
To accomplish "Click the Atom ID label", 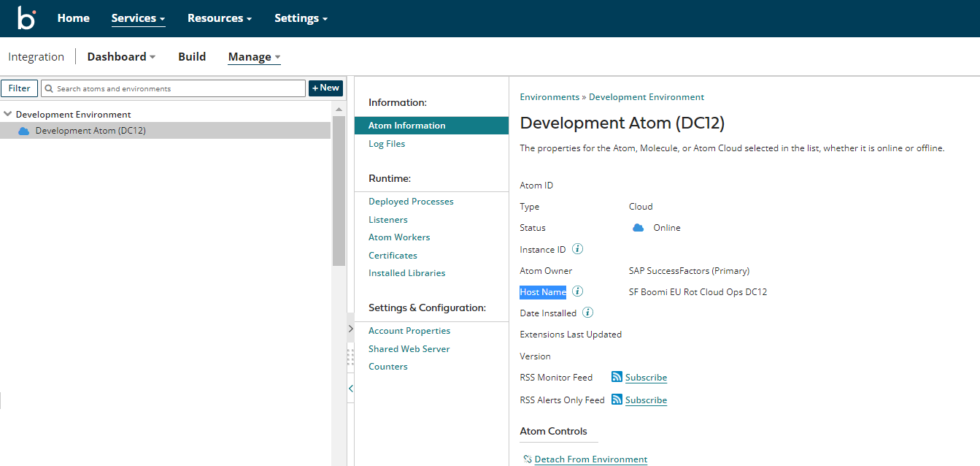I will 536,186.
